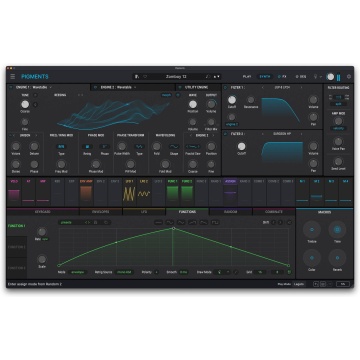Viewport: 360px width, 360px height.
Task: Toggle the wavetable Morph button
Action: point(166,95)
